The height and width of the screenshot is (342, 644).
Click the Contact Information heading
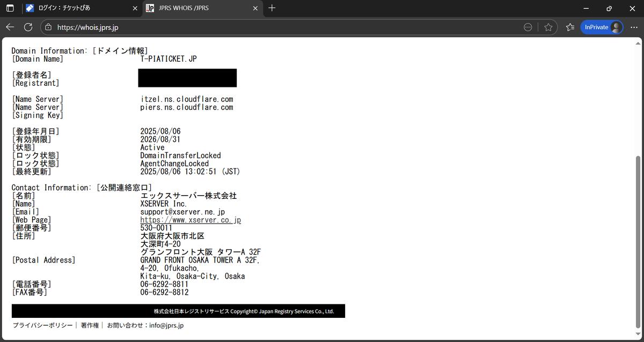coord(82,188)
